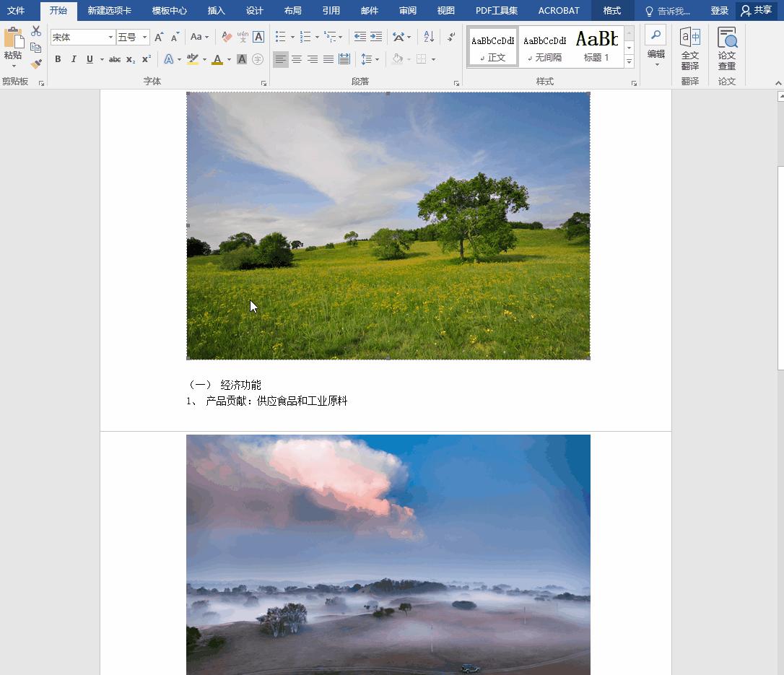Switch to 审阅 tab
This screenshot has width=784, height=675.
click(408, 11)
